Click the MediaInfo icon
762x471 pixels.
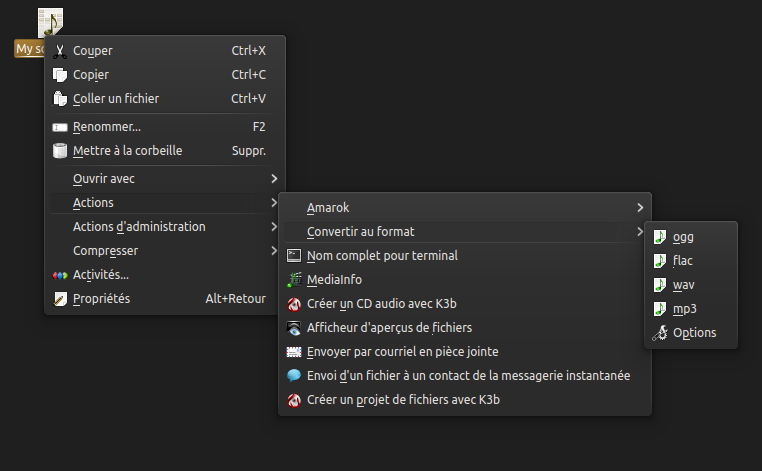pyautogui.click(x=294, y=279)
